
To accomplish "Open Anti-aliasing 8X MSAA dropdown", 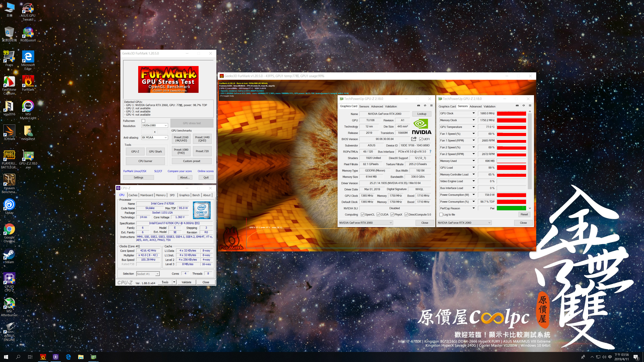I will [x=154, y=137].
